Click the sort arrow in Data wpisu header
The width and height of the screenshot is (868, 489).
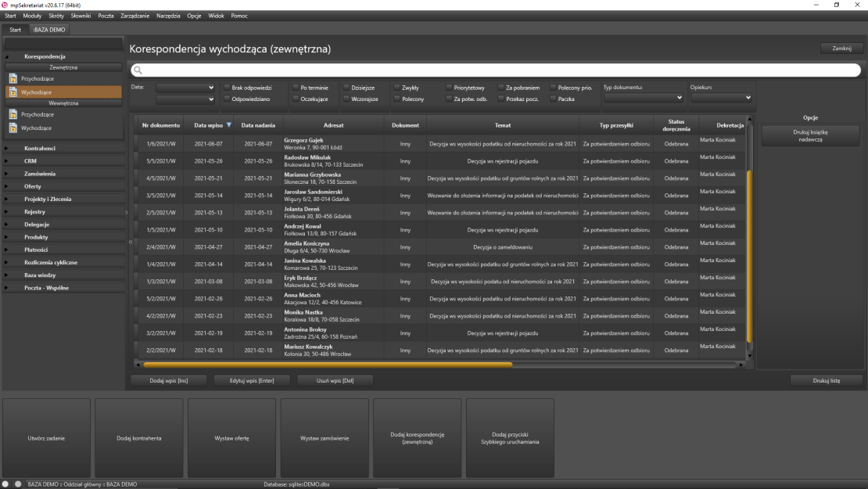[x=228, y=125]
